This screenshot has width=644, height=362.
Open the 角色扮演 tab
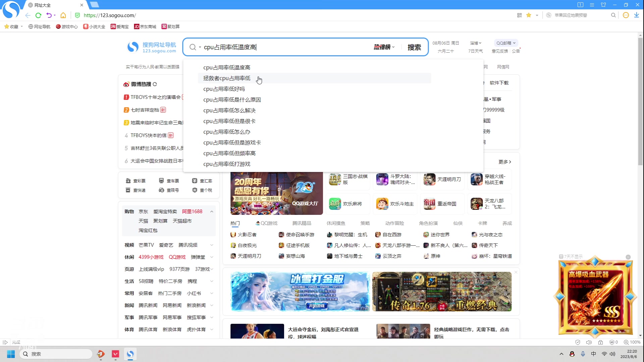tap(428, 223)
